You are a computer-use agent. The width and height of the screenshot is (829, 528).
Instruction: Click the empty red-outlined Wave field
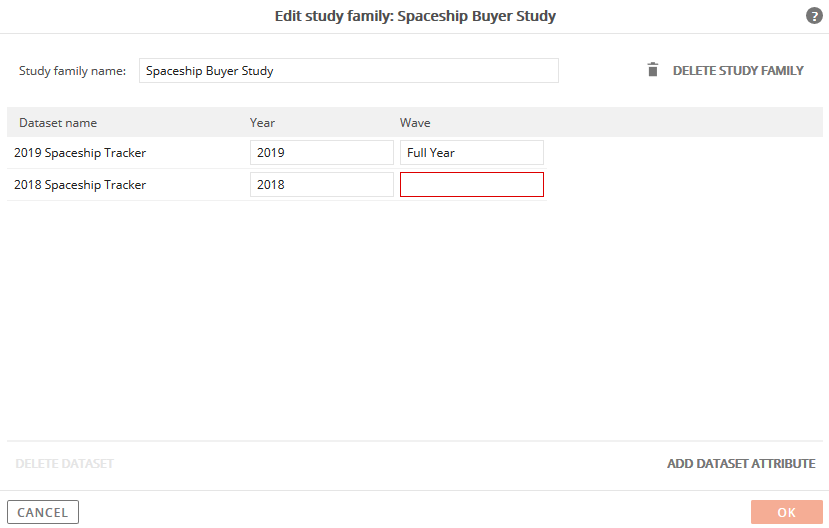pos(472,184)
